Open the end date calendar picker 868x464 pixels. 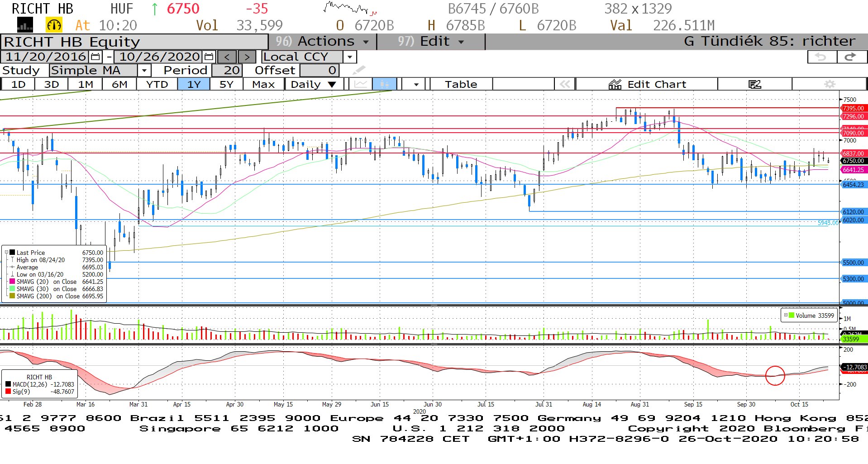click(x=209, y=57)
